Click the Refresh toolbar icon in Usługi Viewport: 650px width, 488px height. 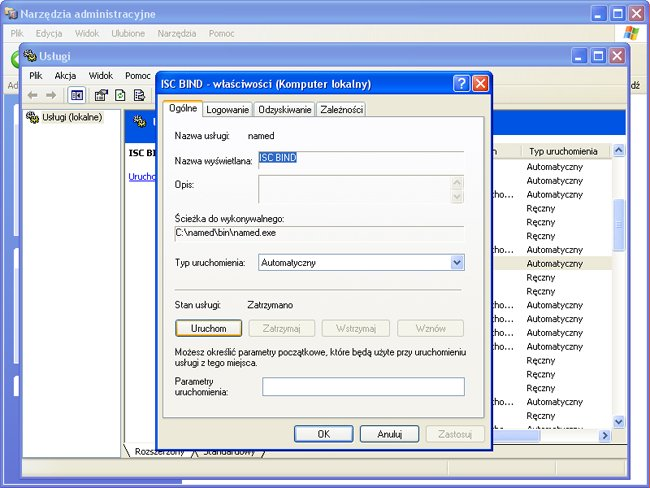click(120, 95)
